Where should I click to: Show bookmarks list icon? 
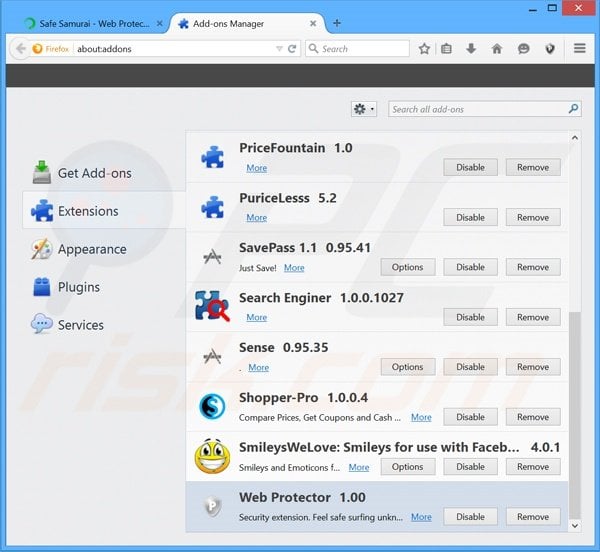[446, 49]
